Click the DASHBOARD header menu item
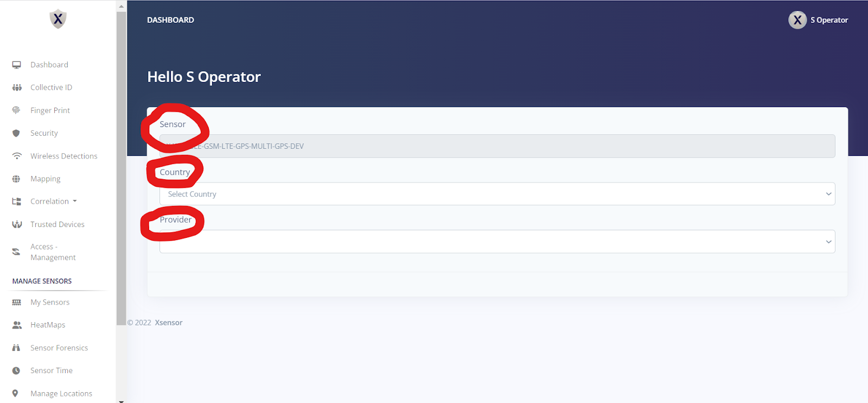 pyautogui.click(x=170, y=20)
